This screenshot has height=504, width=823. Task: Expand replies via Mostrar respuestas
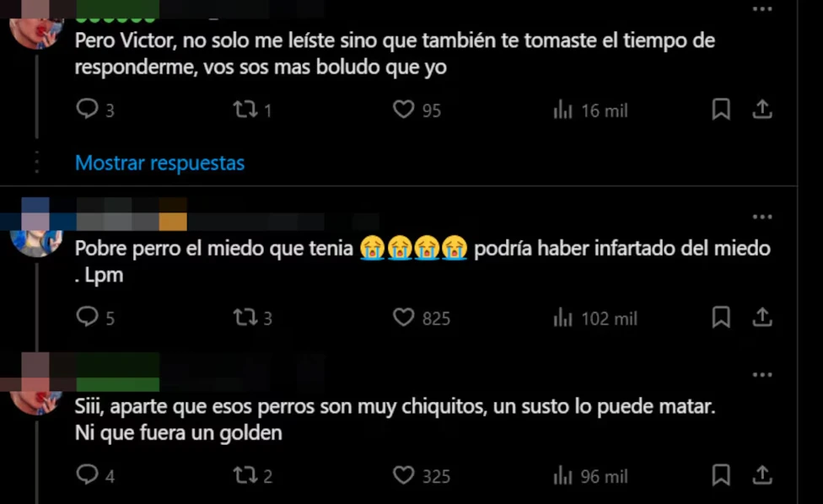(x=159, y=163)
